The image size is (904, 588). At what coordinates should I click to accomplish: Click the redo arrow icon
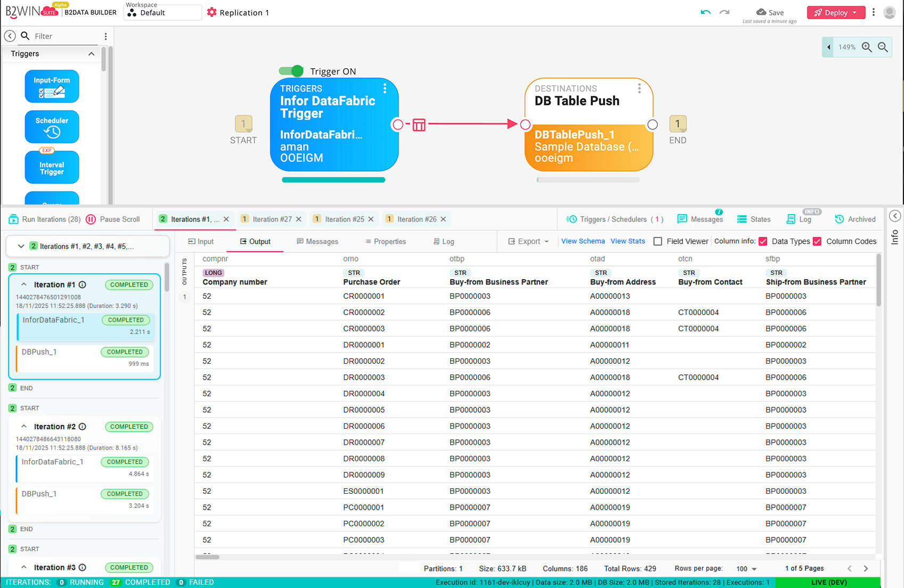pos(724,12)
